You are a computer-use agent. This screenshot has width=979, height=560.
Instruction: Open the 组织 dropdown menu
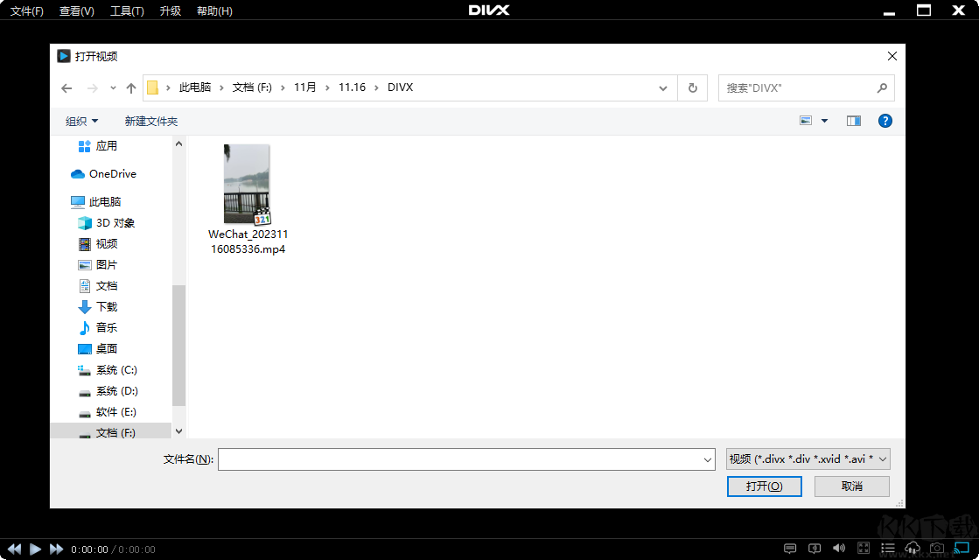80,120
